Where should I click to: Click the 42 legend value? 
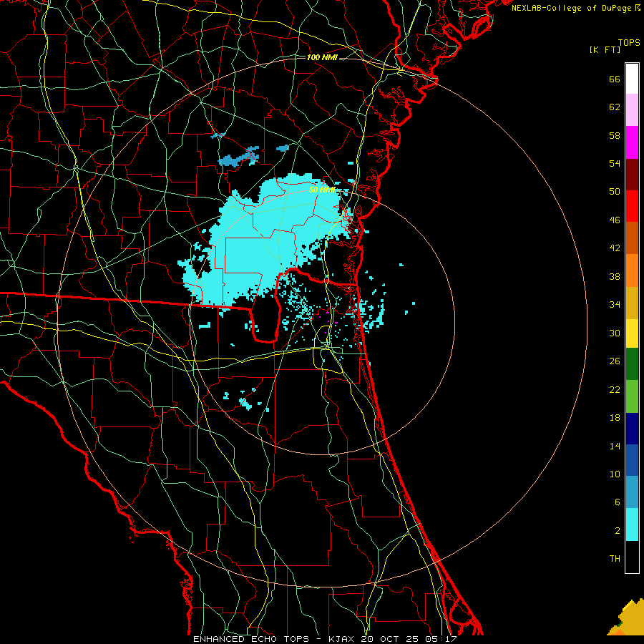615,248
